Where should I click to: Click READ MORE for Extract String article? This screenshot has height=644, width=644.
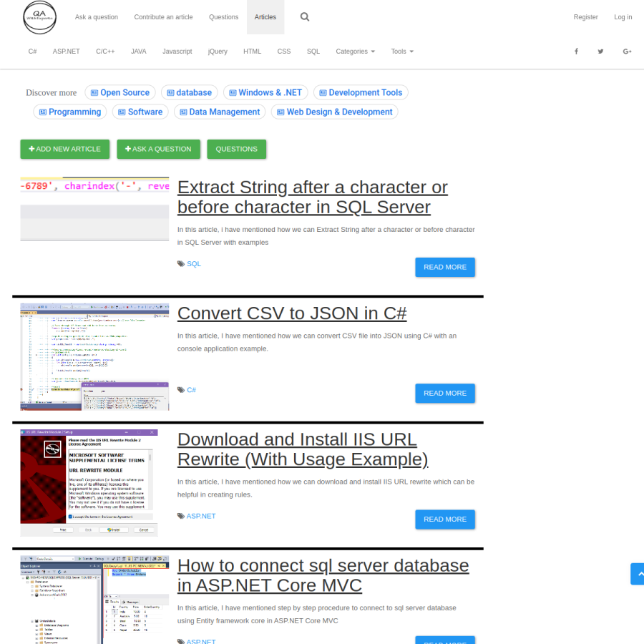(x=445, y=268)
